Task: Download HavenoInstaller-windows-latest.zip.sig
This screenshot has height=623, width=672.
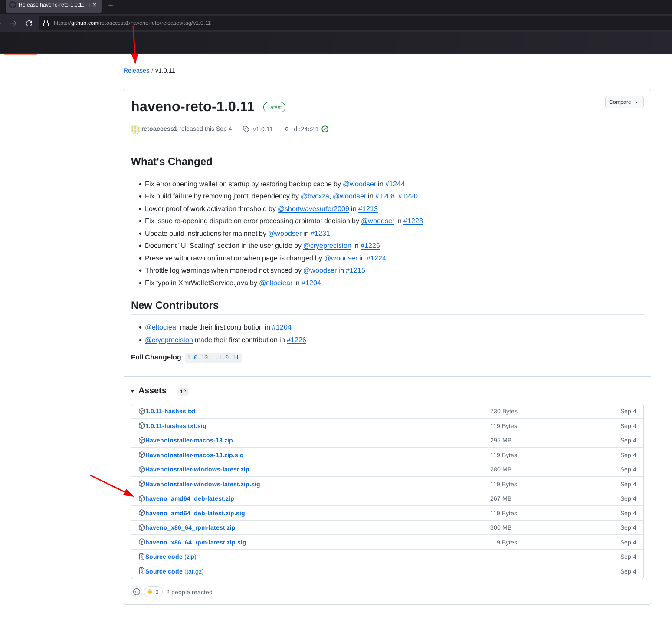Action: (x=203, y=484)
